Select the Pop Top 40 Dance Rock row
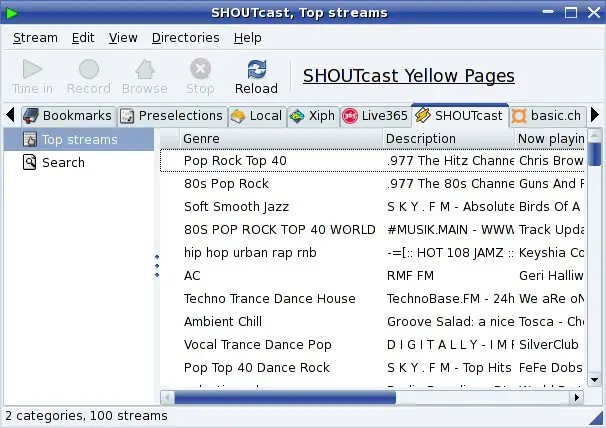 372,367
